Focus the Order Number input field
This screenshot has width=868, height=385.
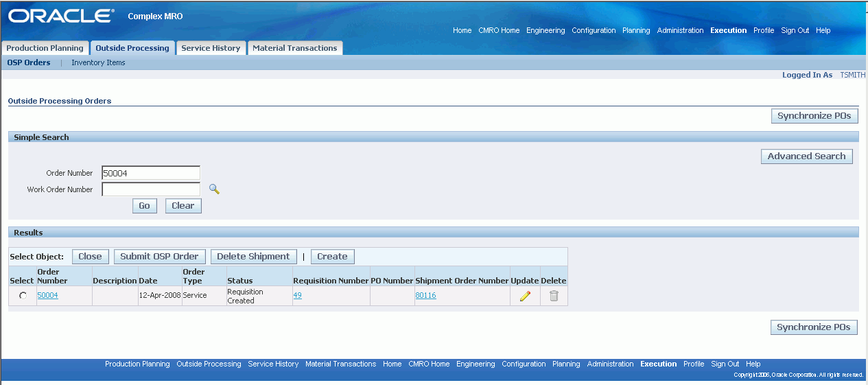[151, 173]
